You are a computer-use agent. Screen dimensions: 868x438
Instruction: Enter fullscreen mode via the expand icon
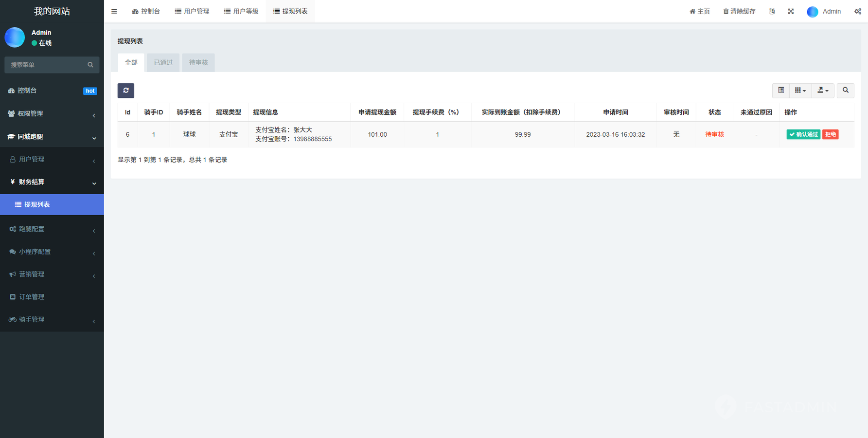(791, 11)
